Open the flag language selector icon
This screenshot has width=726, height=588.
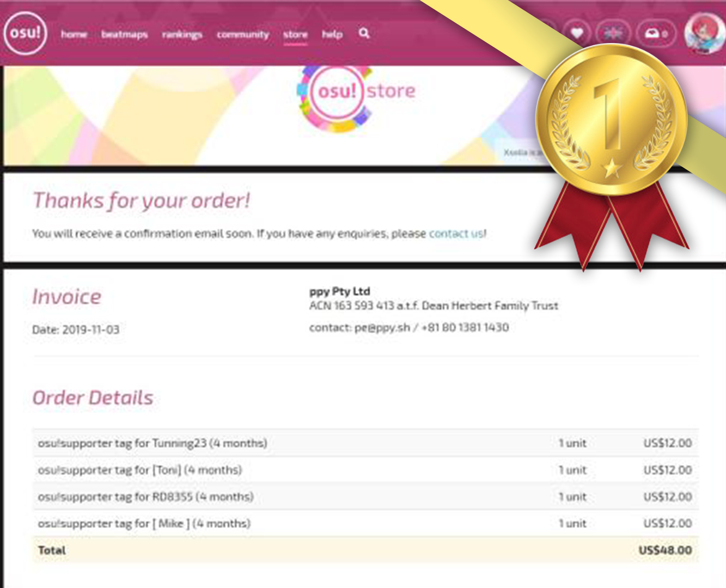coord(613,33)
